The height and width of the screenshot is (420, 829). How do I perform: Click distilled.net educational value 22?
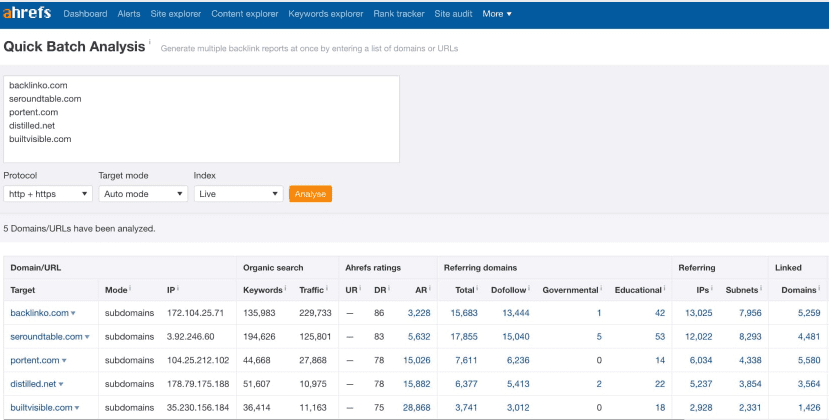coord(660,384)
